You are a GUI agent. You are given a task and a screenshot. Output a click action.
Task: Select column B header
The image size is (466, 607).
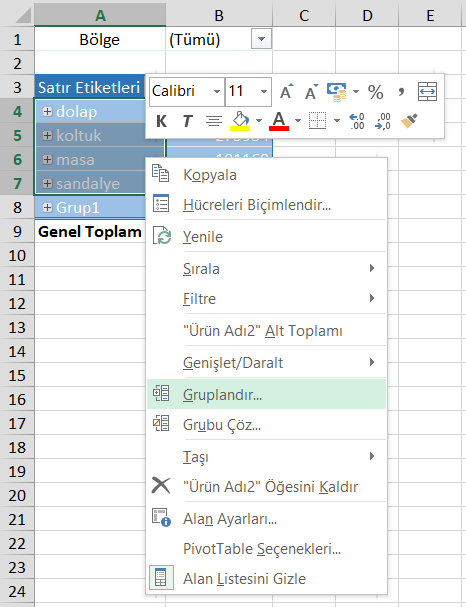[219, 15]
